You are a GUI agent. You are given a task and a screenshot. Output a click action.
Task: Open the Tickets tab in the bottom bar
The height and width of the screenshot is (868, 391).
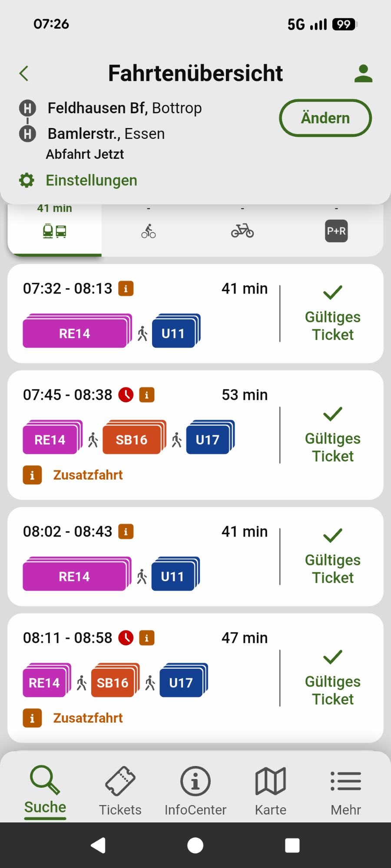pos(120,791)
